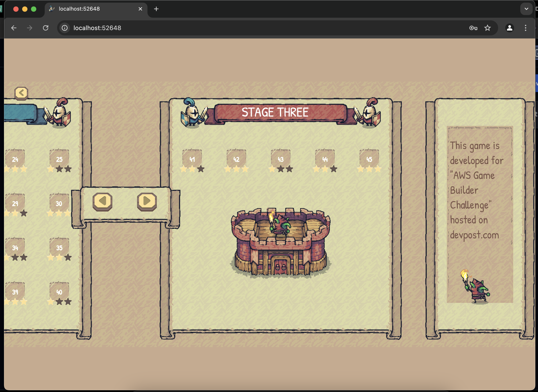This screenshot has width=538, height=392.
Task: Select level 25 in previous stage
Action: [x=59, y=159]
